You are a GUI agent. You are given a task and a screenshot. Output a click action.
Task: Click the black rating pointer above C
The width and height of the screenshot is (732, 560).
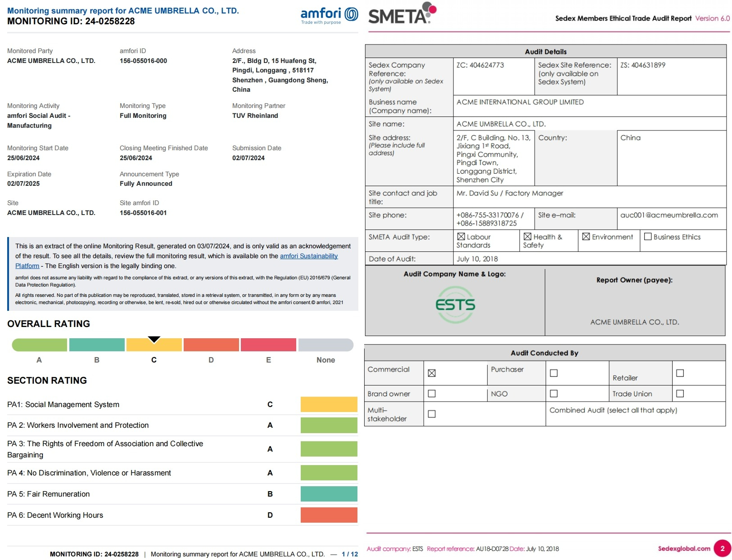[154, 339]
